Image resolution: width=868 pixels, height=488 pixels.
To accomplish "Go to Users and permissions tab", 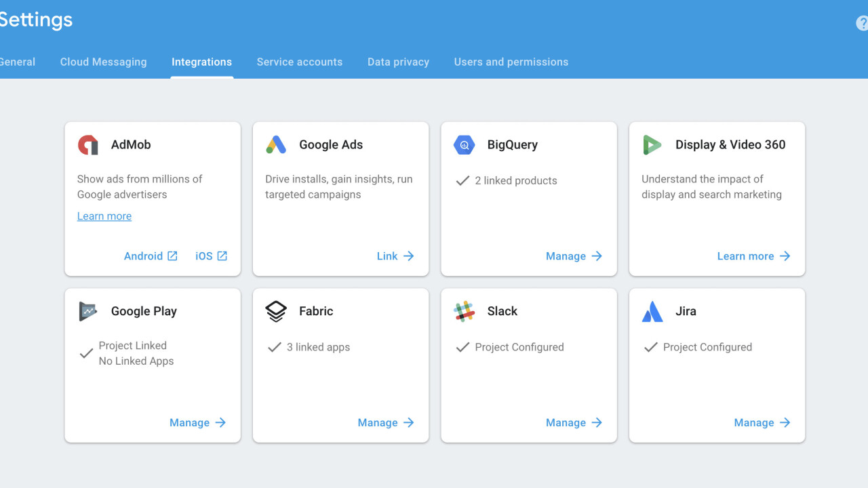I will coord(511,62).
